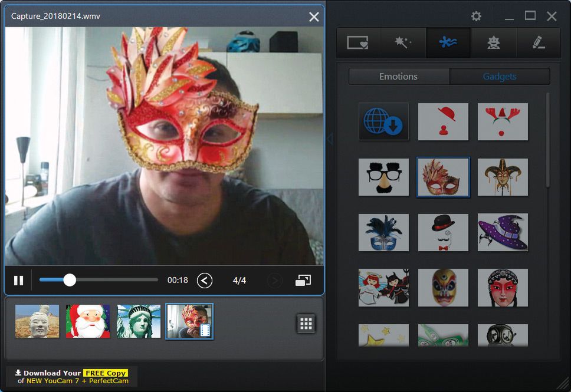Viewport: 571px width, 392px height.
Task: Maximize the YouCam window
Action: (x=530, y=16)
